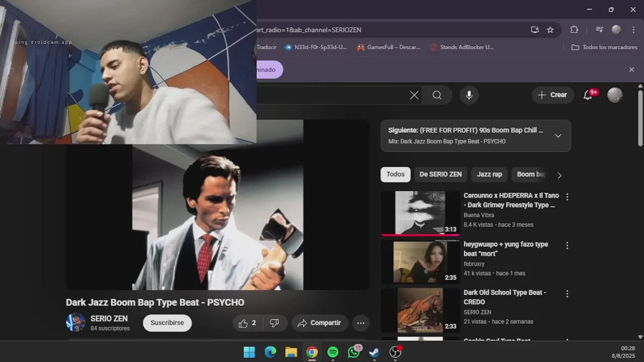Click the heygwuapo + yung fazo title

pos(506,249)
